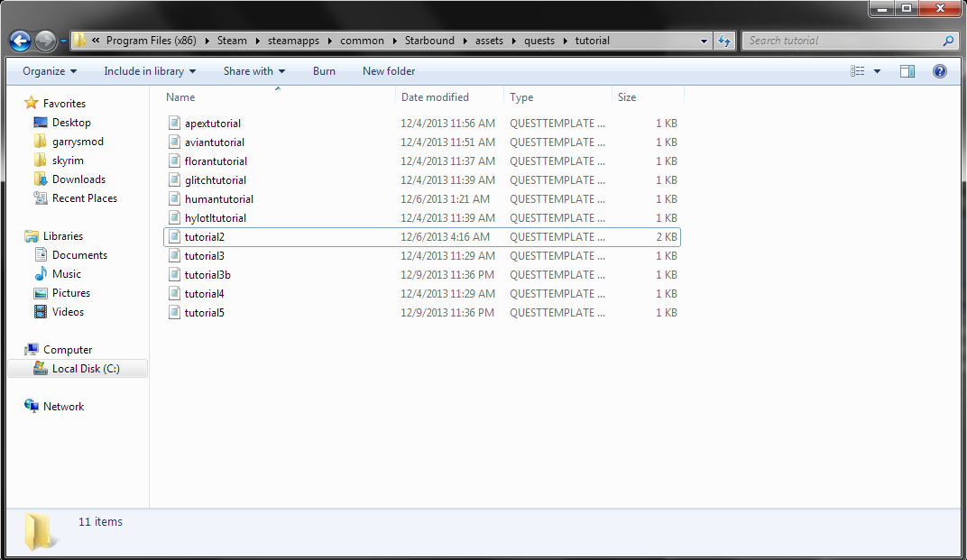Select the tutorial4 file icon

click(174, 294)
